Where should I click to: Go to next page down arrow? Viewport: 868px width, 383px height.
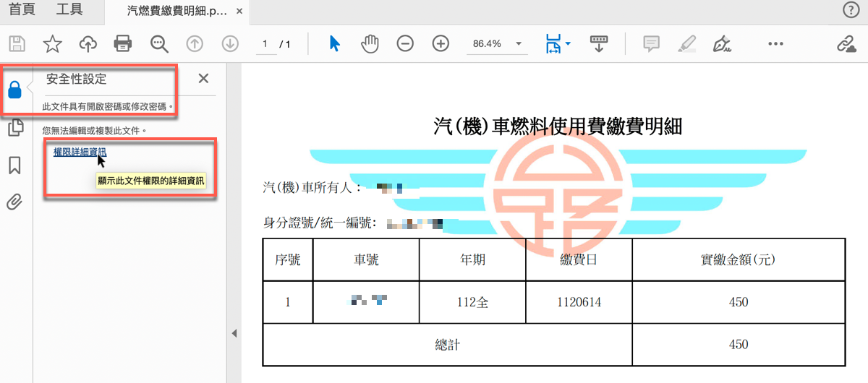click(x=230, y=44)
